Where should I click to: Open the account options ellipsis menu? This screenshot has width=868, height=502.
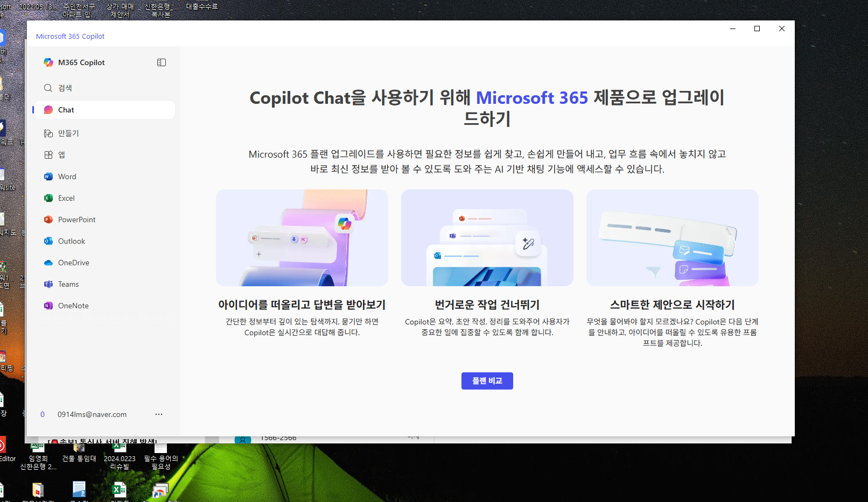[x=159, y=414]
